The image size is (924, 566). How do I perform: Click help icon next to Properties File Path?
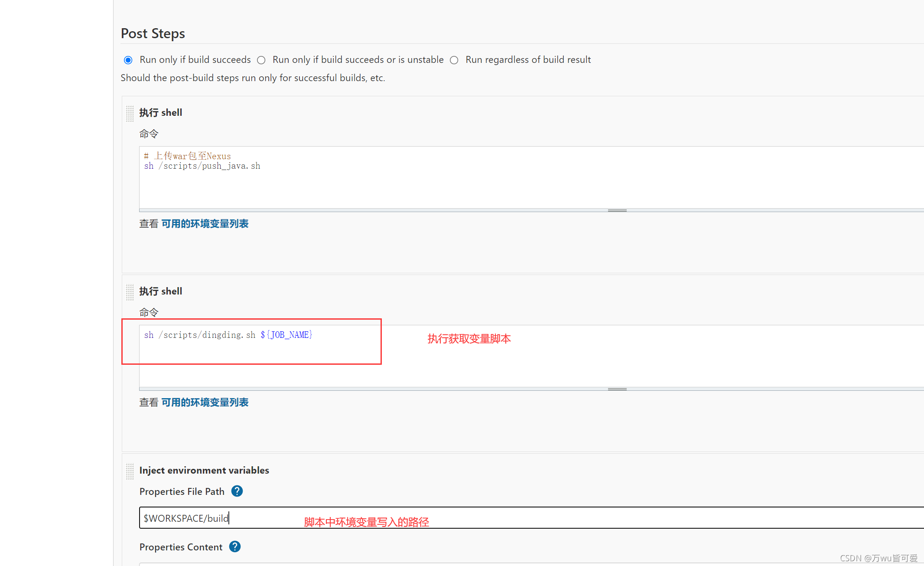point(237,491)
